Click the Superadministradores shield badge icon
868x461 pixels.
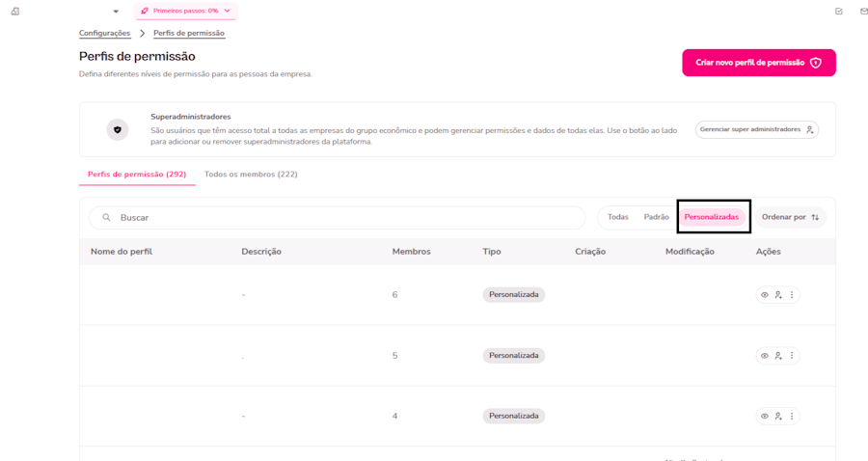click(118, 129)
